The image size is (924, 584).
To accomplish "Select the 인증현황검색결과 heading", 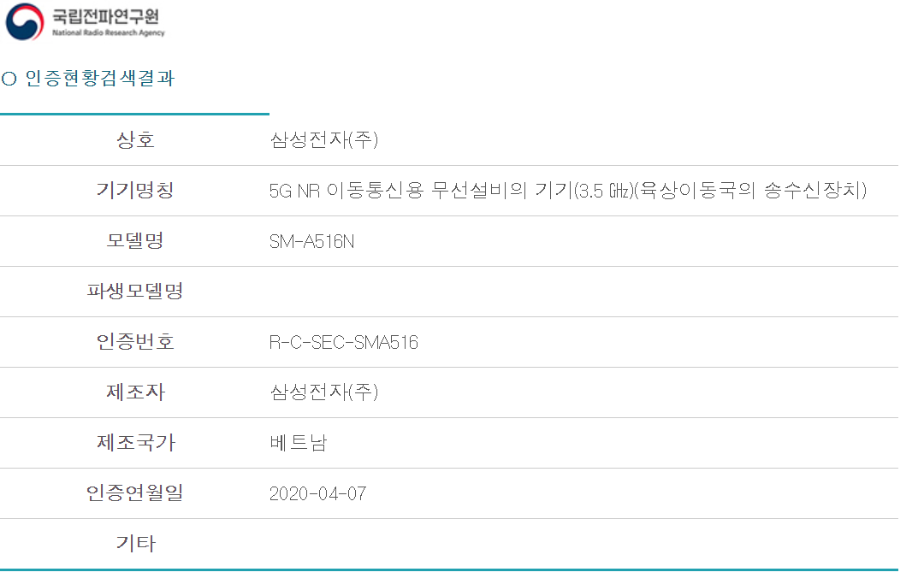I will (x=100, y=79).
